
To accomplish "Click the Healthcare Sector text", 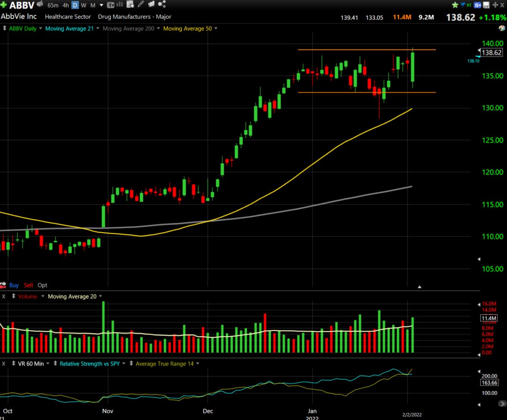I will pyautogui.click(x=68, y=16).
